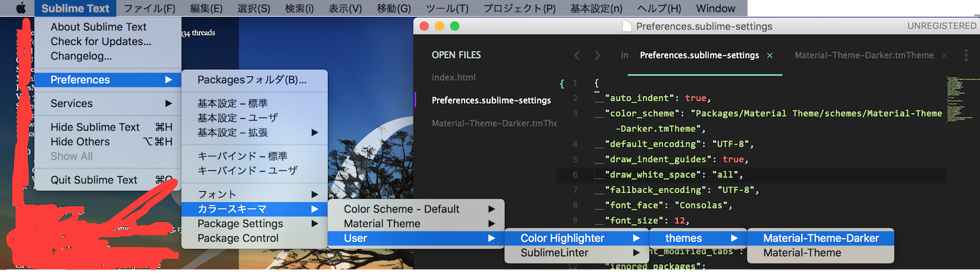This screenshot has width=980, height=274.
Task: Open Packagesフォルダ(B)...
Action: click(x=254, y=80)
